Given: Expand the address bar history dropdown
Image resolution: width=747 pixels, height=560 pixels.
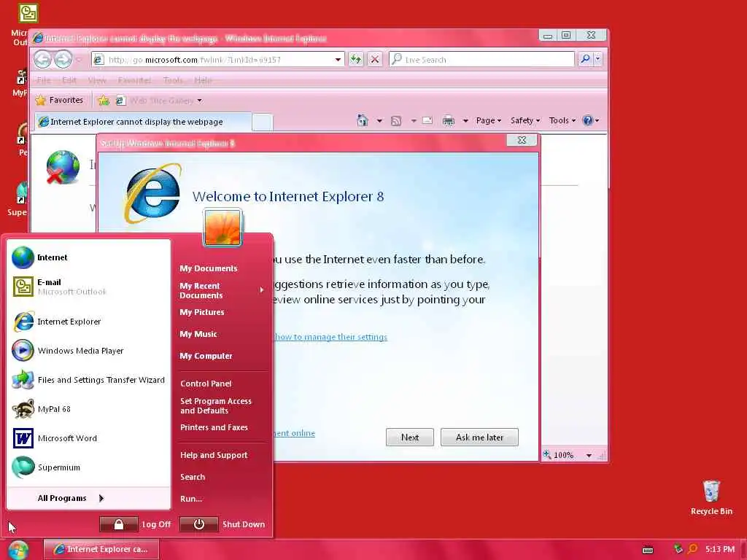Looking at the screenshot, I should pyautogui.click(x=338, y=60).
